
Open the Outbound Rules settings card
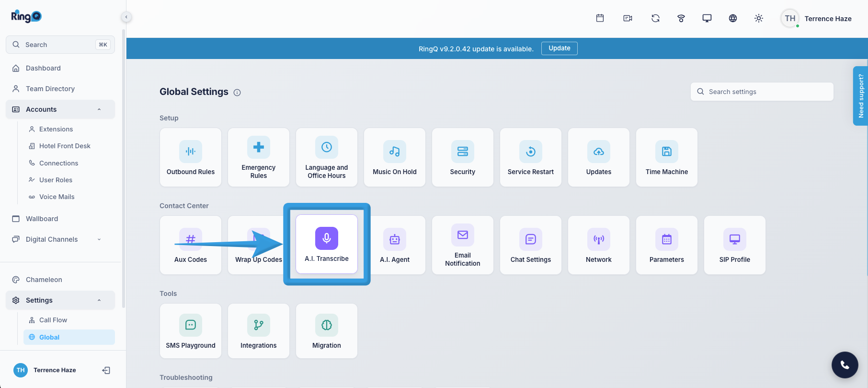click(191, 157)
